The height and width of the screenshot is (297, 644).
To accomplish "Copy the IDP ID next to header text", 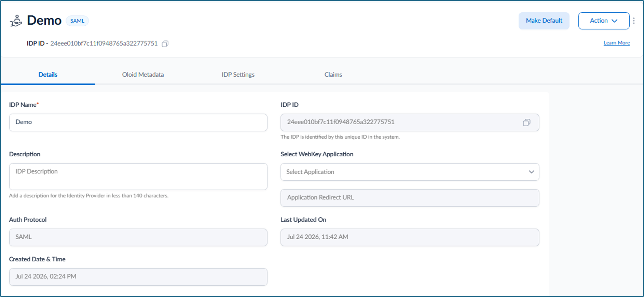I will click(165, 44).
